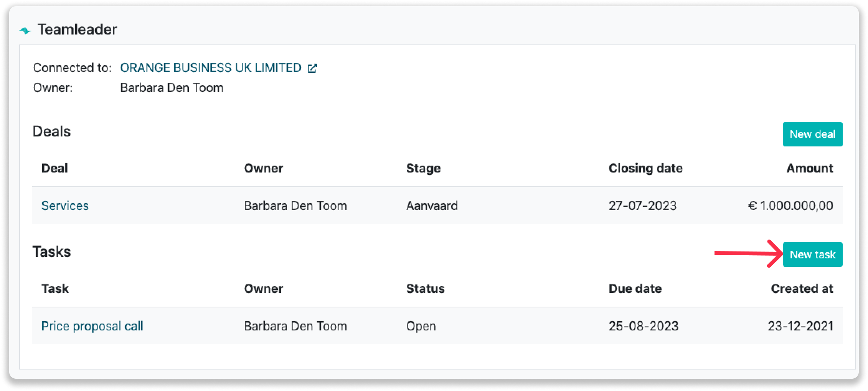Click the Created at column header
This screenshot has width=868, height=391.
tap(802, 289)
